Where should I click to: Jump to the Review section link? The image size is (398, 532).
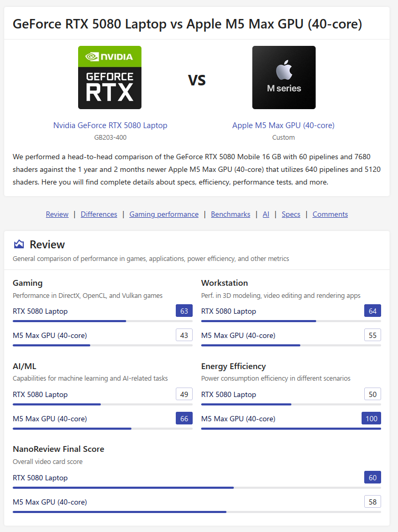[57, 214]
